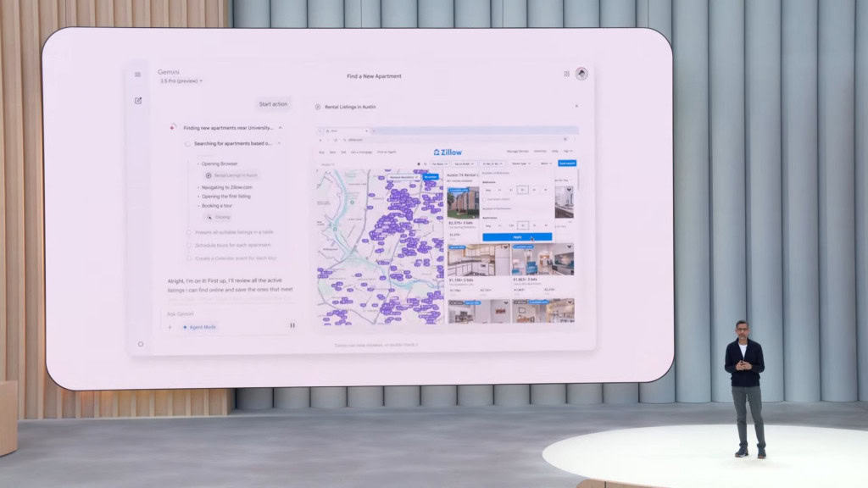Screen dimensions: 868x488
Task: Open Gemini settings gear at sidebar bottom
Action: [141, 344]
